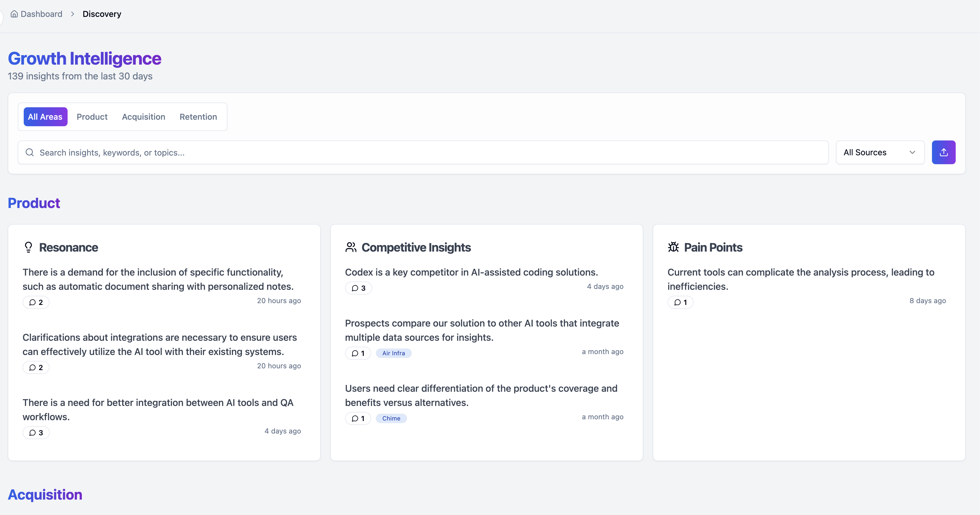Click the search magnifier icon
Viewport: 980px width, 515px height.
(30, 152)
